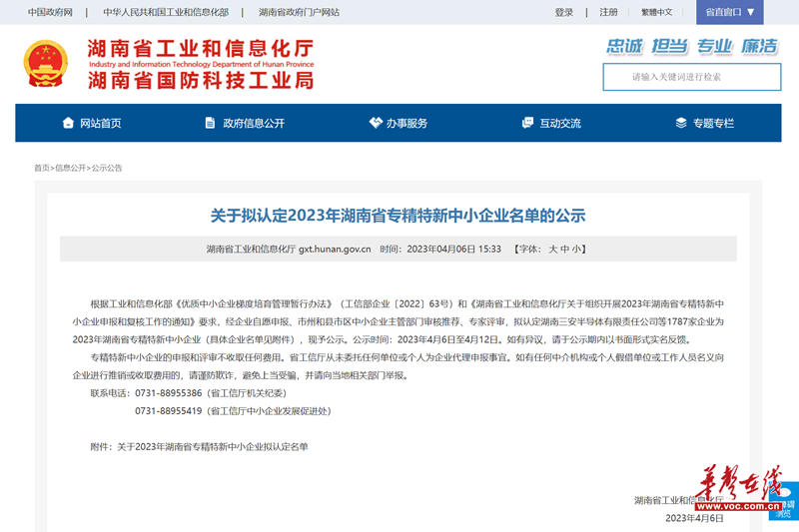Click the 忠诚 担当 专业 廉洁 slogan

[x=692, y=46]
